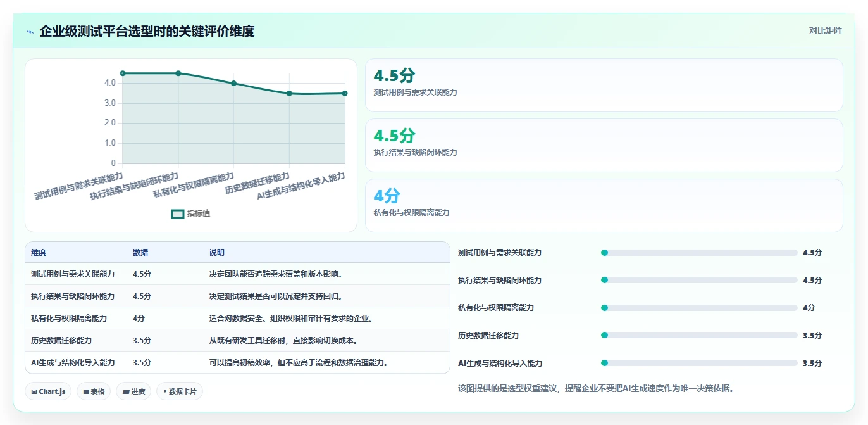Click the description 适合对数据安全、组织权限和审计有要求的企业
868x425 pixels.
pyautogui.click(x=292, y=319)
